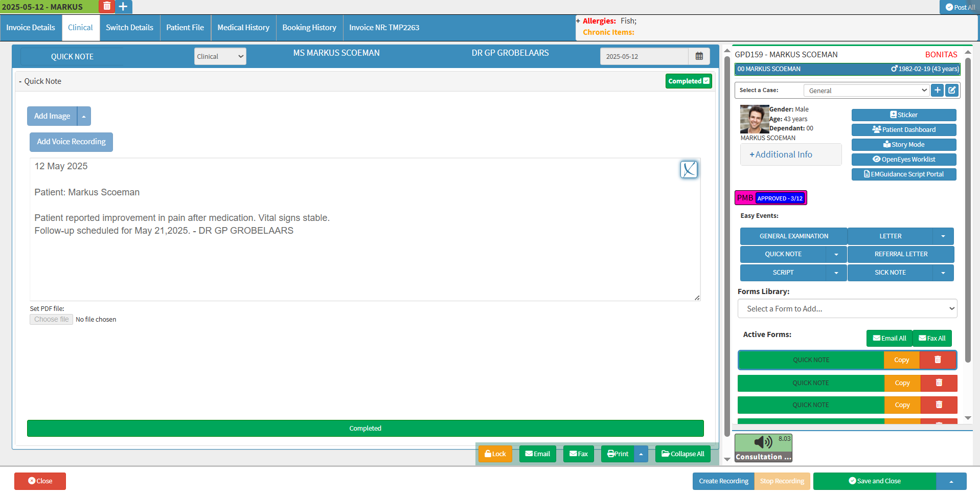Open the EMGuidance Script Portal
The image size is (980, 493).
[904, 174]
